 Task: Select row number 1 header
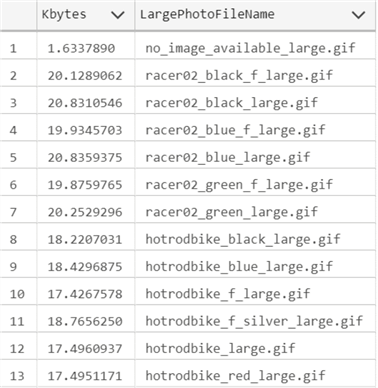click(x=18, y=49)
